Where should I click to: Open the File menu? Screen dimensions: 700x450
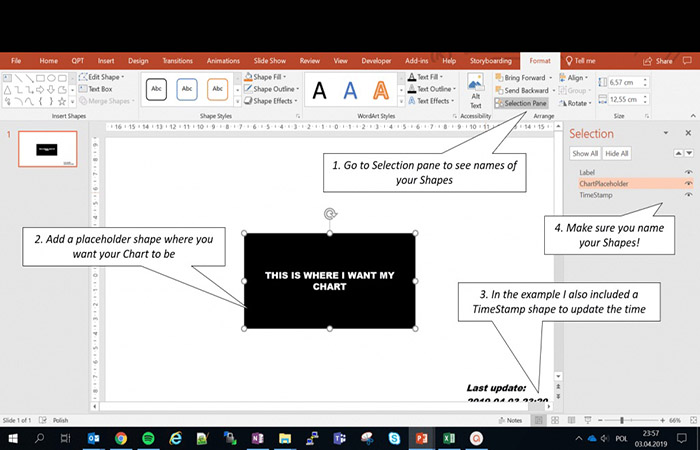pos(16,61)
